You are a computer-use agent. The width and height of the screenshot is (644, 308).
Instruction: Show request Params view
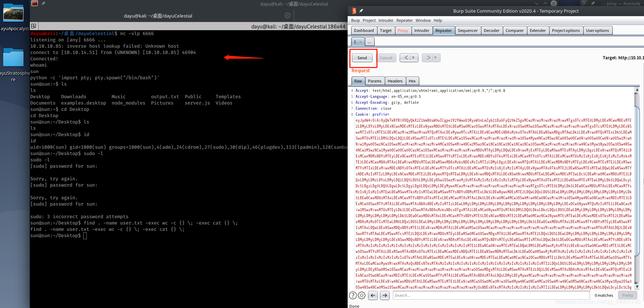coord(375,81)
